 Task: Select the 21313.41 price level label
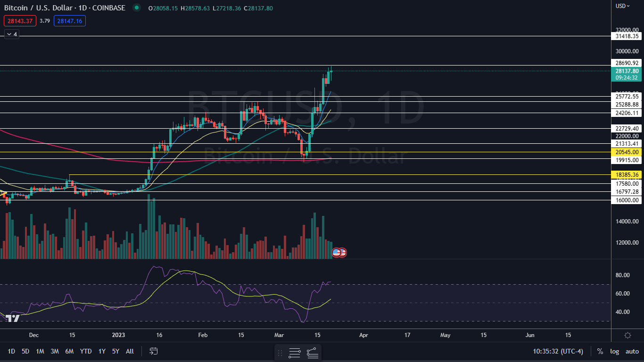[627, 143]
